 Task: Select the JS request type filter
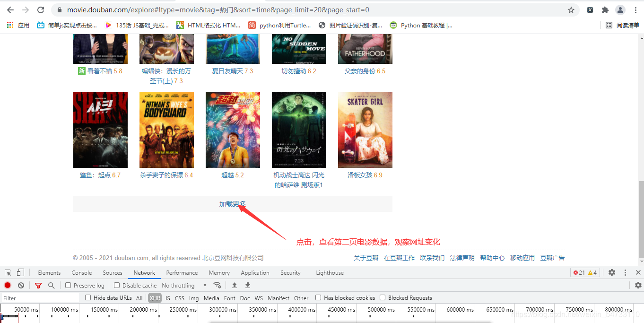167,298
